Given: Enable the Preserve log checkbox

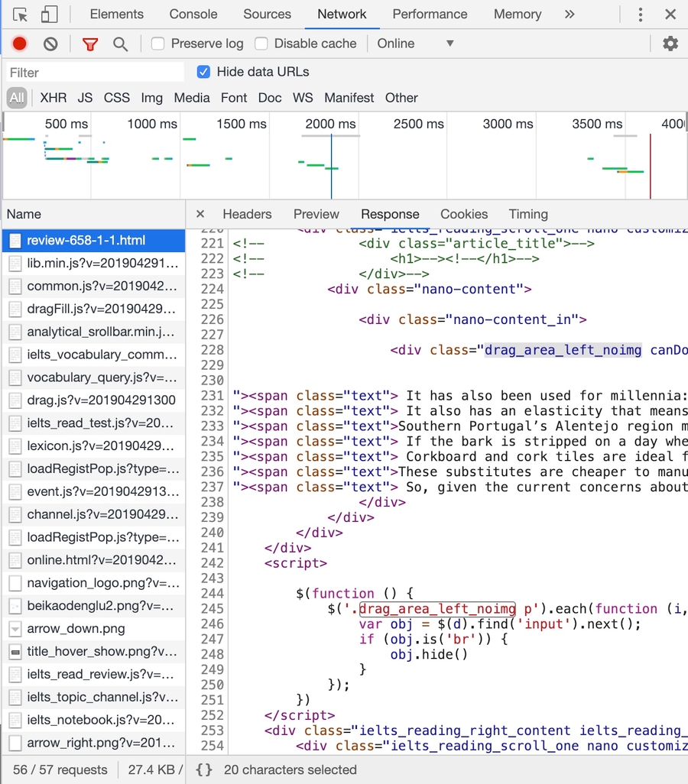Looking at the screenshot, I should click(158, 44).
